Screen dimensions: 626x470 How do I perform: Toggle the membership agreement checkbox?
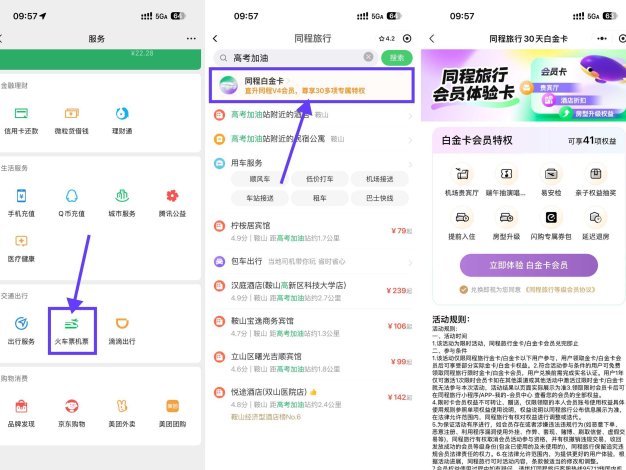click(464, 290)
